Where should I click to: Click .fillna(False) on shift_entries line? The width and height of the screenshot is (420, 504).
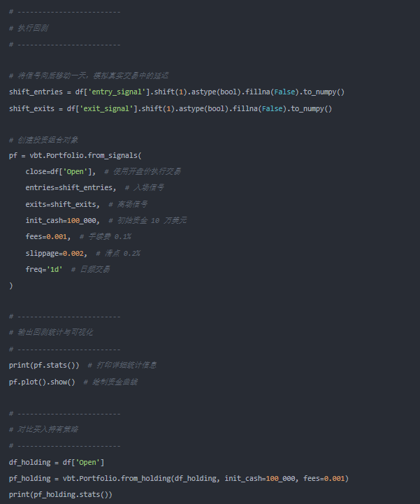[271, 92]
